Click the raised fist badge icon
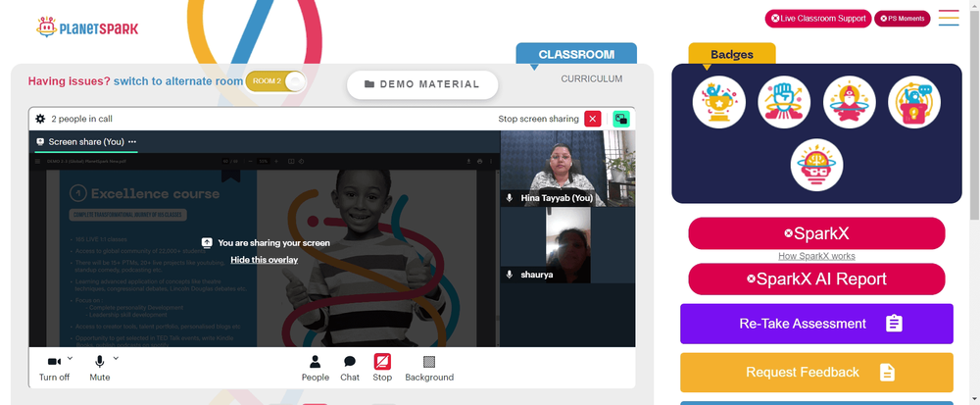 click(784, 102)
